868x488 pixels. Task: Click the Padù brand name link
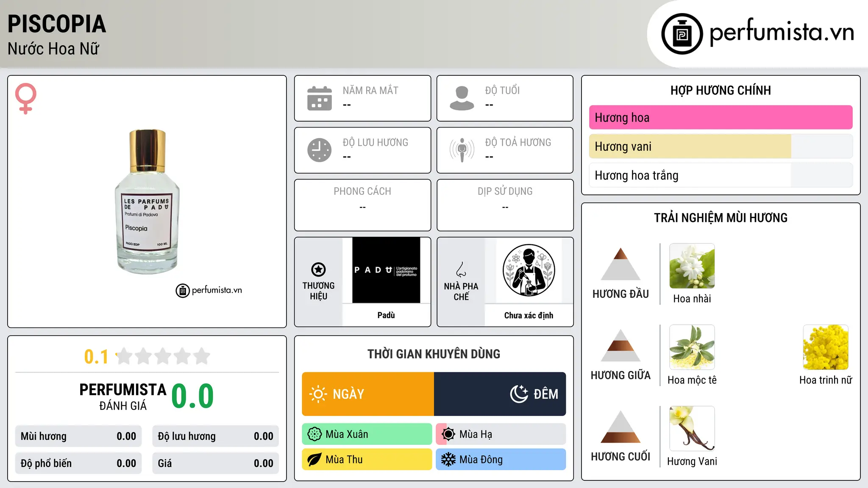tap(386, 315)
